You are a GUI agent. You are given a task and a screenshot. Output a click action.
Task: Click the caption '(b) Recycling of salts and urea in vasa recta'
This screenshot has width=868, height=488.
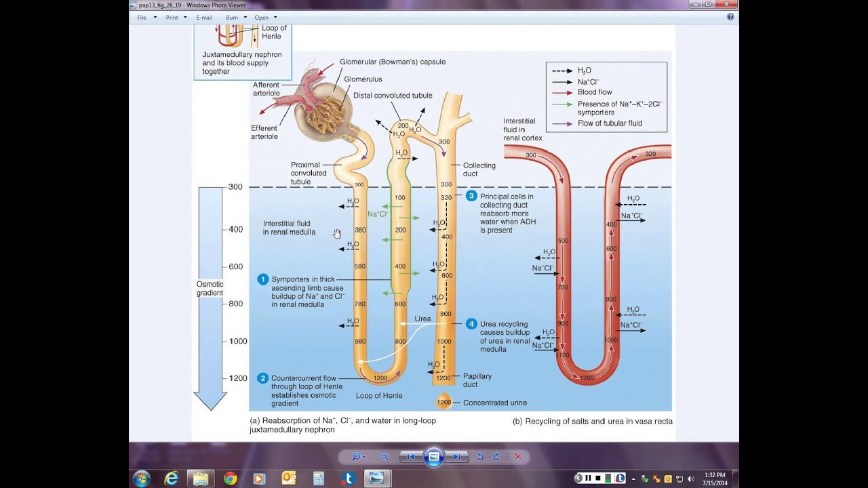click(593, 421)
